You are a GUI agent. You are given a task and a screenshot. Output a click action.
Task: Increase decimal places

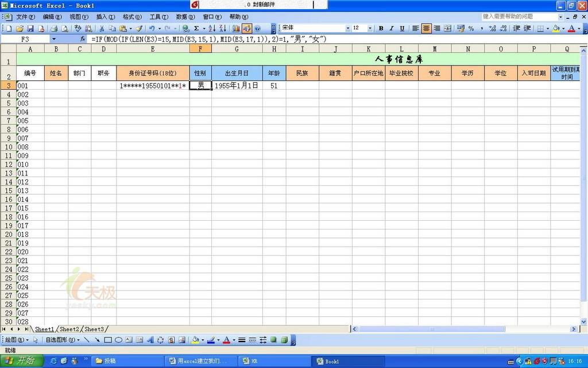[492, 28]
